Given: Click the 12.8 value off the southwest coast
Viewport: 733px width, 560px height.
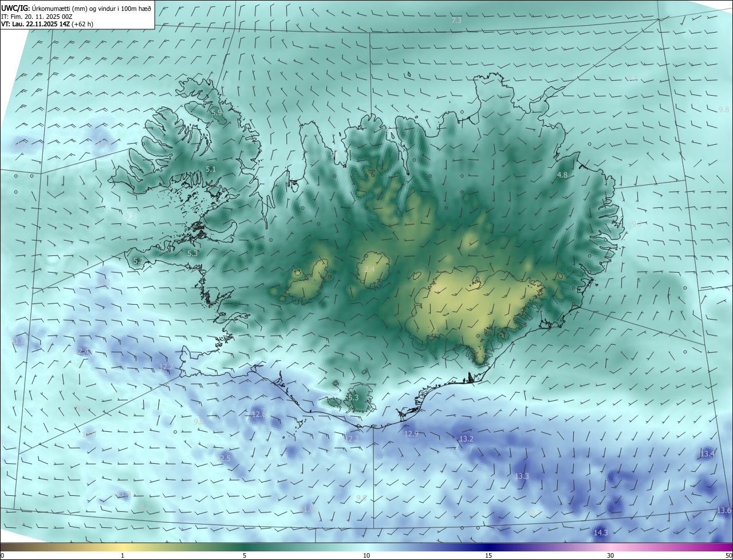Looking at the screenshot, I should [x=259, y=414].
